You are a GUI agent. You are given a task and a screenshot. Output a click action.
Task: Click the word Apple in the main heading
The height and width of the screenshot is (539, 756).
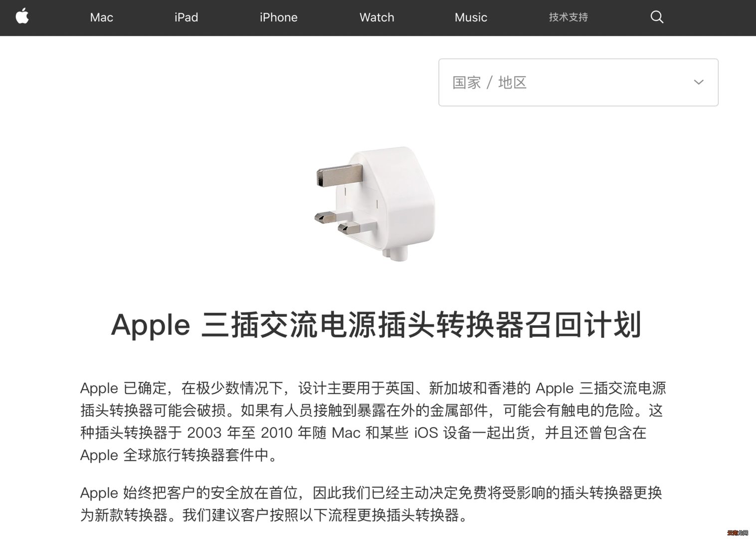point(151,326)
